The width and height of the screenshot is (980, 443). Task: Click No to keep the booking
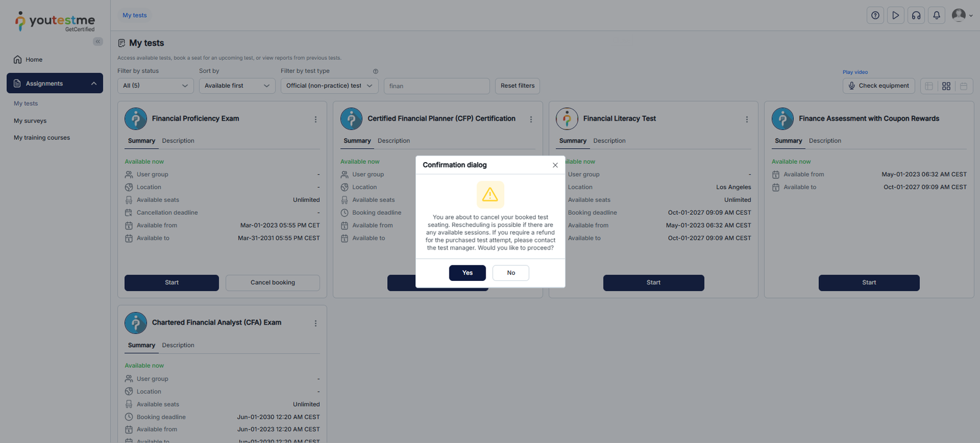(x=510, y=273)
